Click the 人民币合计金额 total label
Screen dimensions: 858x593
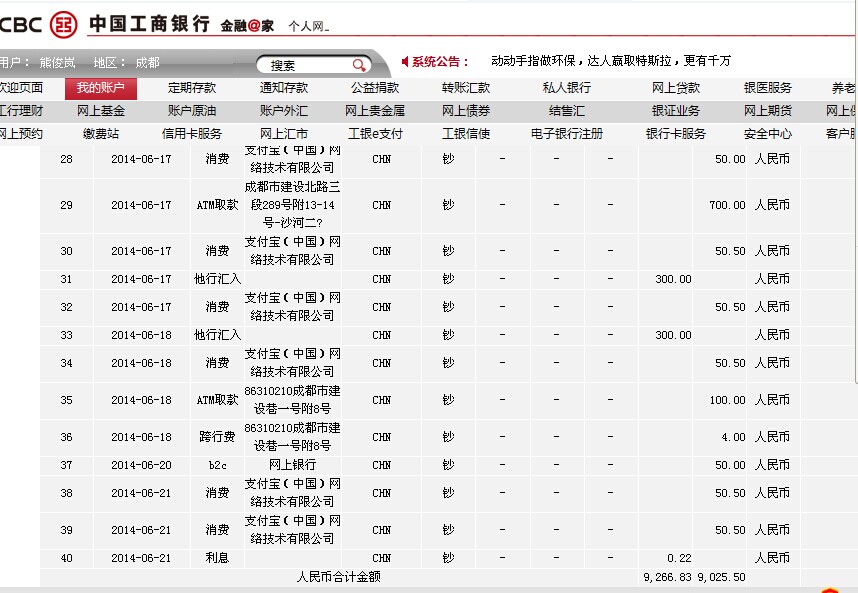pyautogui.click(x=338, y=577)
